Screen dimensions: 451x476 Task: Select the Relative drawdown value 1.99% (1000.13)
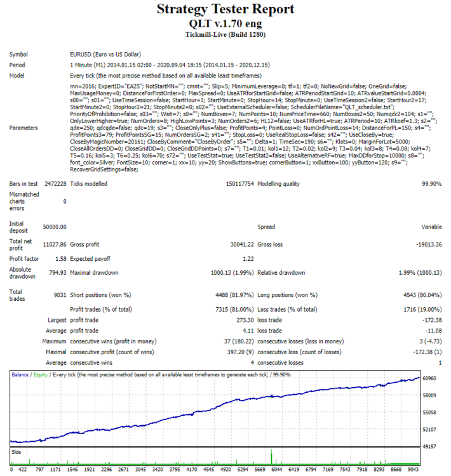point(420,273)
